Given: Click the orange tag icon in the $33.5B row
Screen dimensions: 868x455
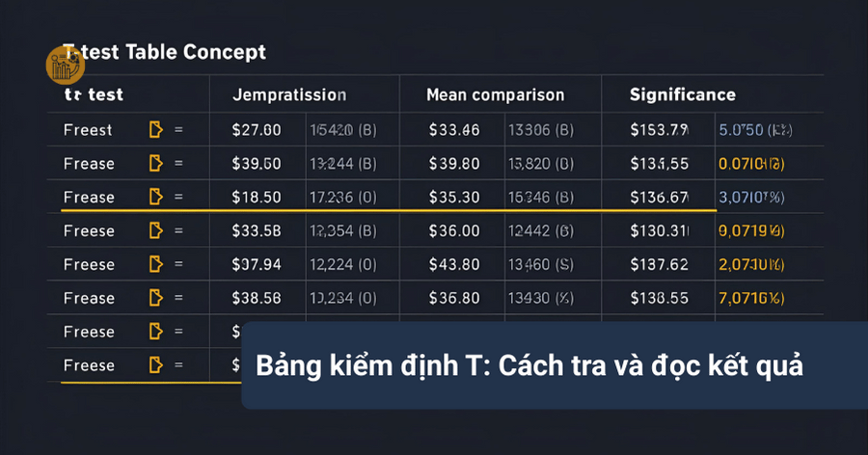Looking at the screenshot, I should tap(154, 230).
